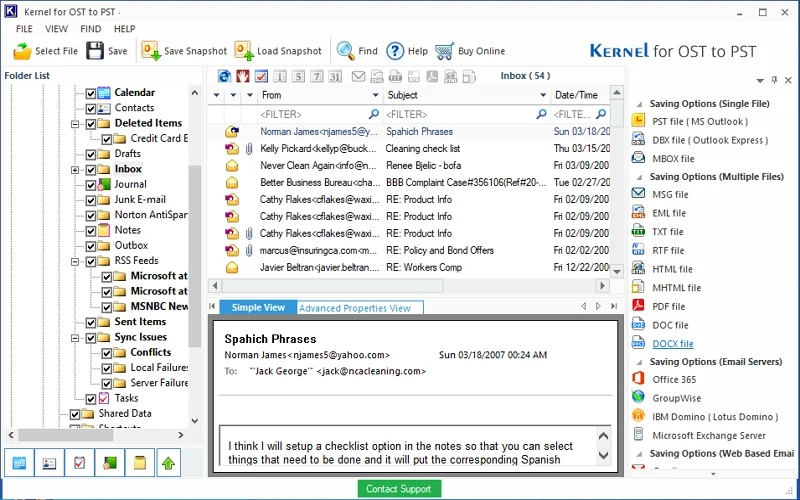This screenshot has height=500, width=800.
Task: Open Find with the magnifier icon
Action: coord(345,51)
